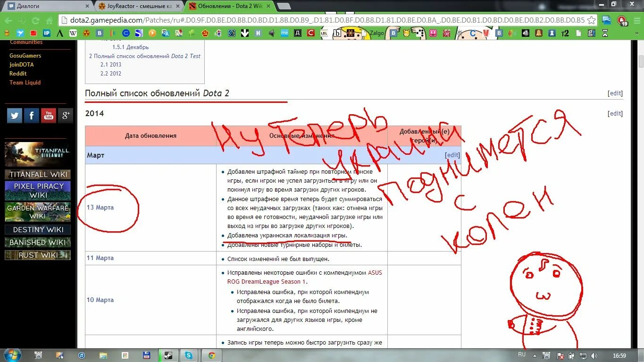Viewport: 644px width, 362px height.
Task: Open the 16:59 clock in tray
Action: pos(619,355)
